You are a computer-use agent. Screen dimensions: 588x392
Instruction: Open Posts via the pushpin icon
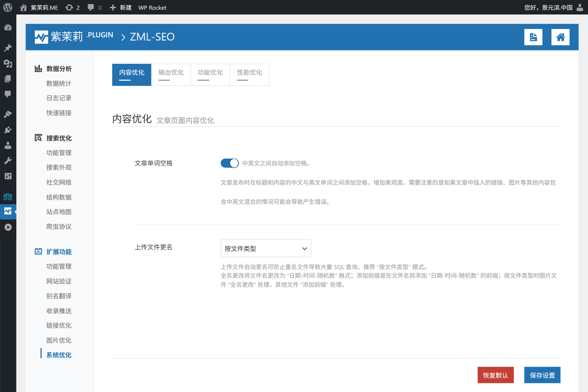coord(8,48)
